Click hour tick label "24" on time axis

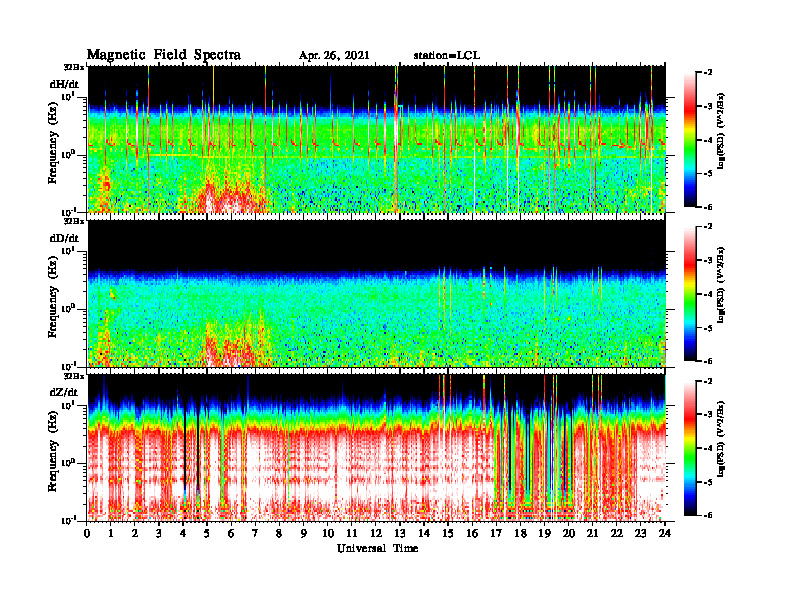665,534
